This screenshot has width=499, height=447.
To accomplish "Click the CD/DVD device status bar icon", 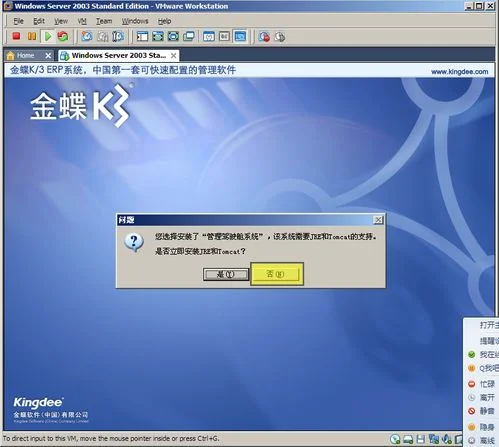I will 395,439.
